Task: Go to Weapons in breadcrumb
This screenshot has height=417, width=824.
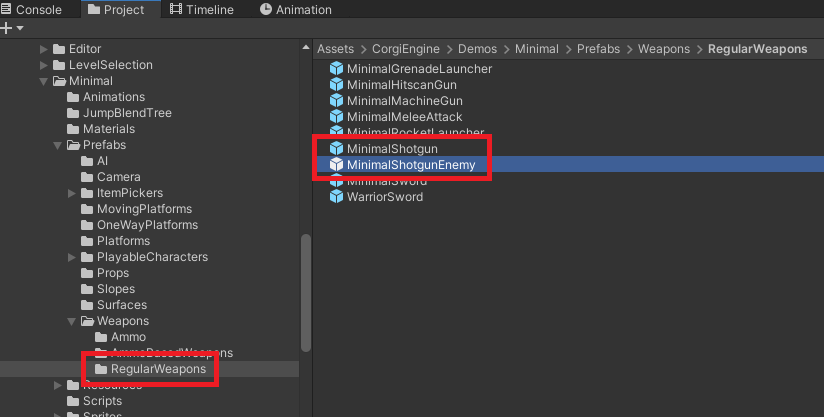Action: point(664,49)
